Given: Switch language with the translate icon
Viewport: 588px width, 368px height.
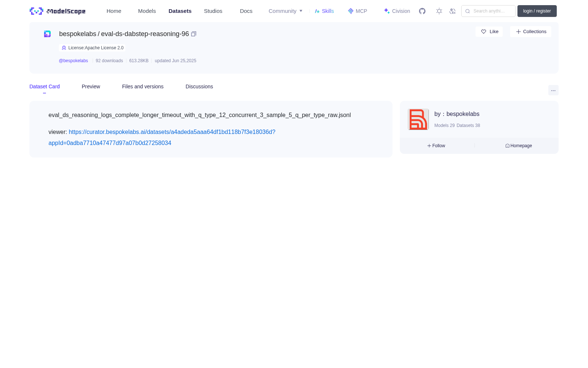Looking at the screenshot, I should click(452, 11).
